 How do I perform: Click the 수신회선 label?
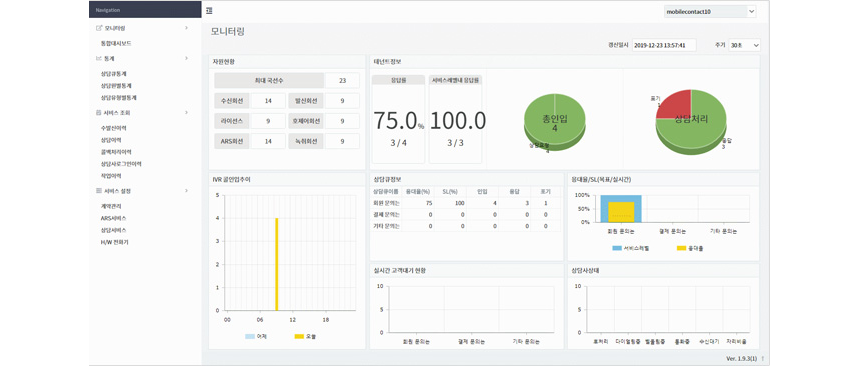[232, 101]
